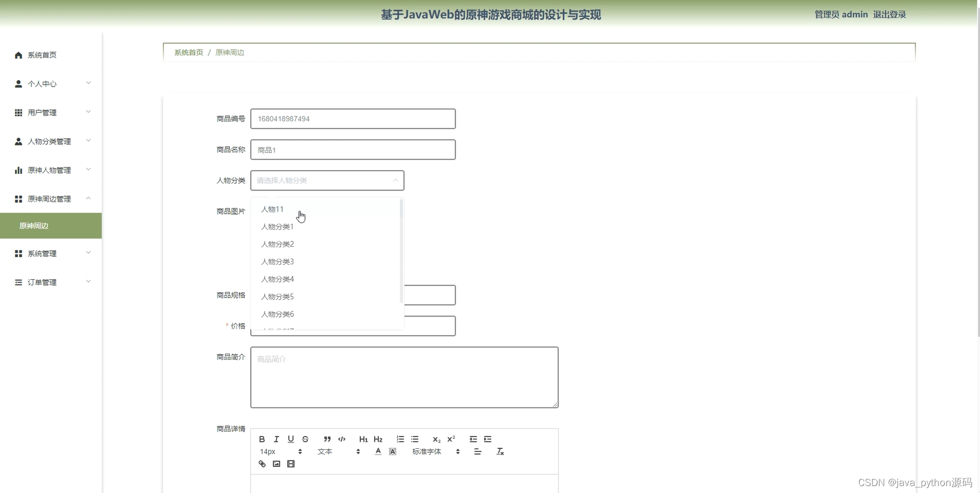Screen dimensions: 980x493
Task: Decrease indent with the outdent icon
Action: [x=473, y=439]
